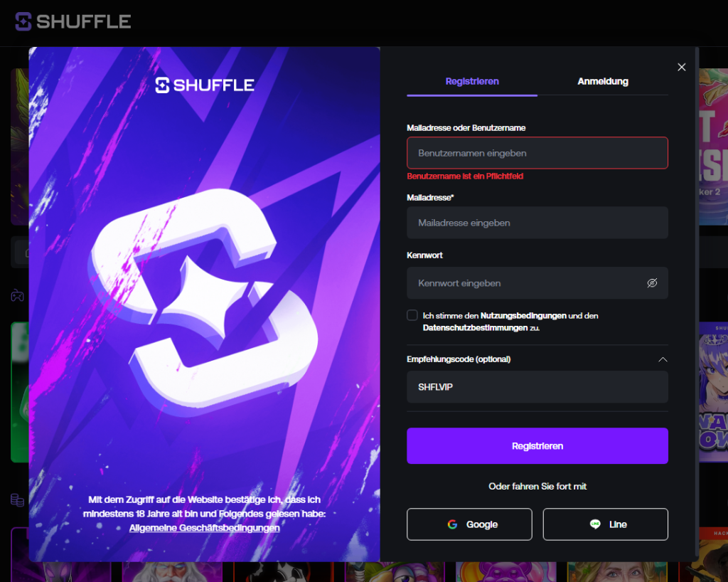
Task: Collapse the Empfehlungscode section chevron
Action: [x=663, y=359]
